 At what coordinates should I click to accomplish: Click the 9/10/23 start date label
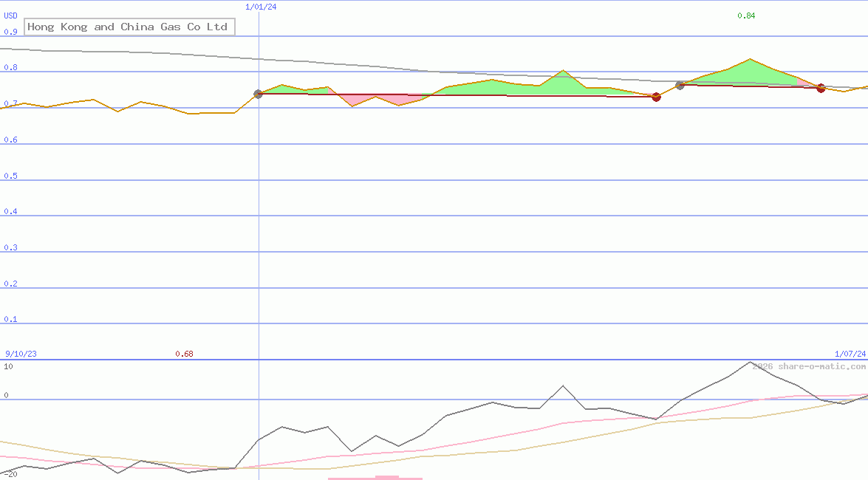pos(21,354)
